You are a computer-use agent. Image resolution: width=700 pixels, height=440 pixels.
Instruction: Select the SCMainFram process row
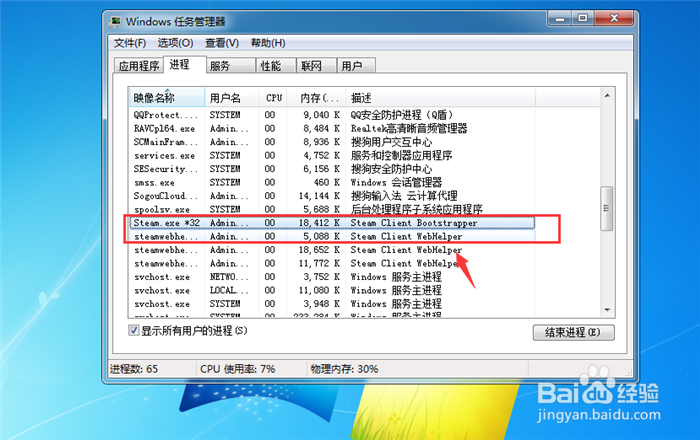click(x=332, y=142)
